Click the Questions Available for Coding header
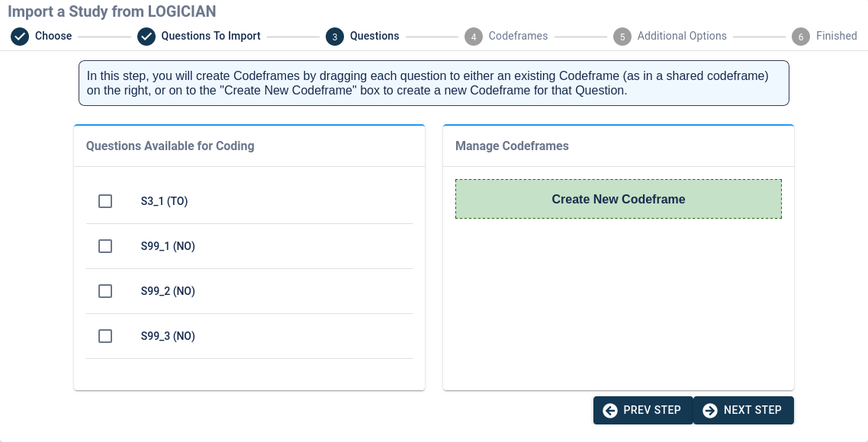Screen dimensions: 868x442 point(169,146)
